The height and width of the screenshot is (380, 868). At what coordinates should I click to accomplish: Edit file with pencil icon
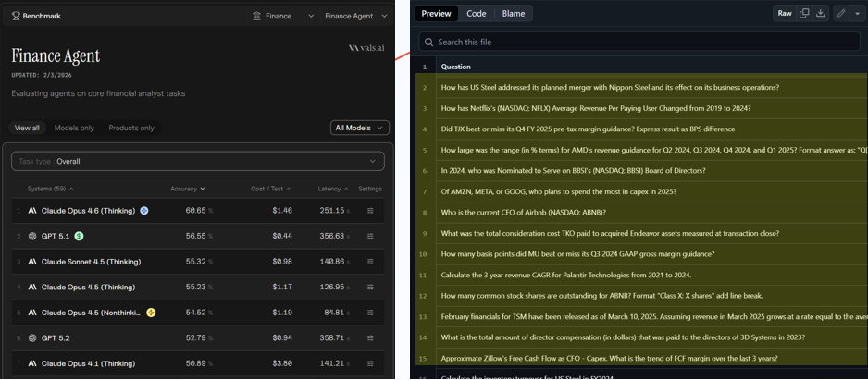coord(841,13)
